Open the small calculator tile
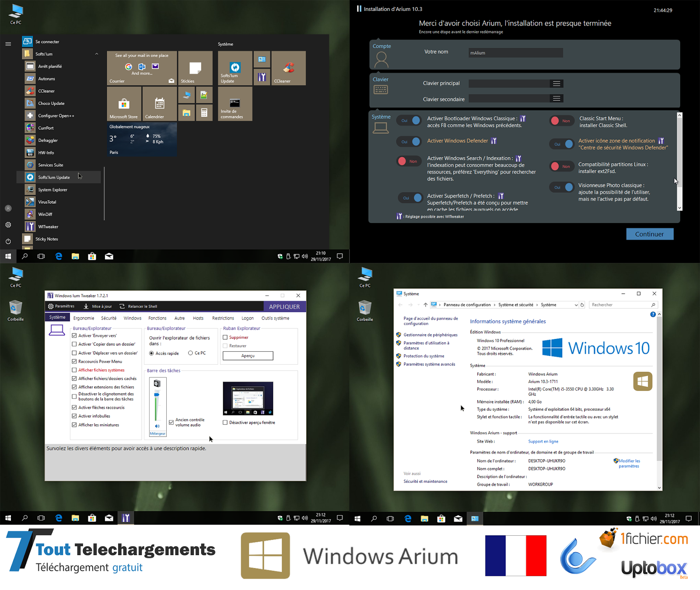The image size is (700, 590). pos(204,113)
